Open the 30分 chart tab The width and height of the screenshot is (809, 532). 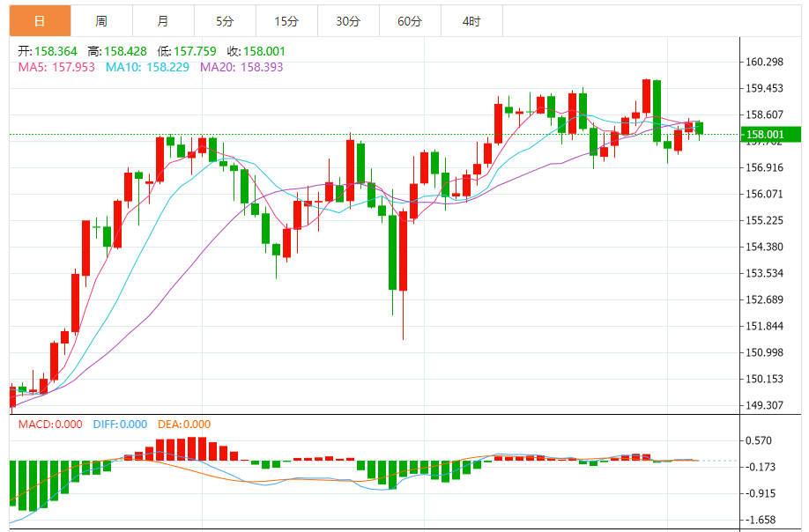coord(348,21)
